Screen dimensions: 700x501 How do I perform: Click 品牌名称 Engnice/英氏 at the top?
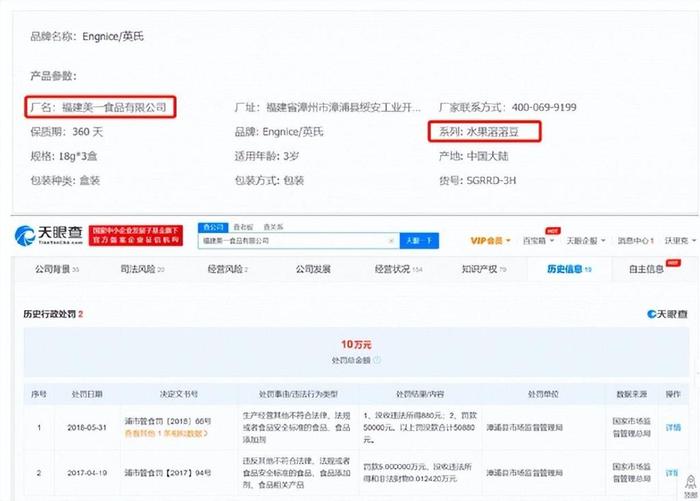point(87,37)
